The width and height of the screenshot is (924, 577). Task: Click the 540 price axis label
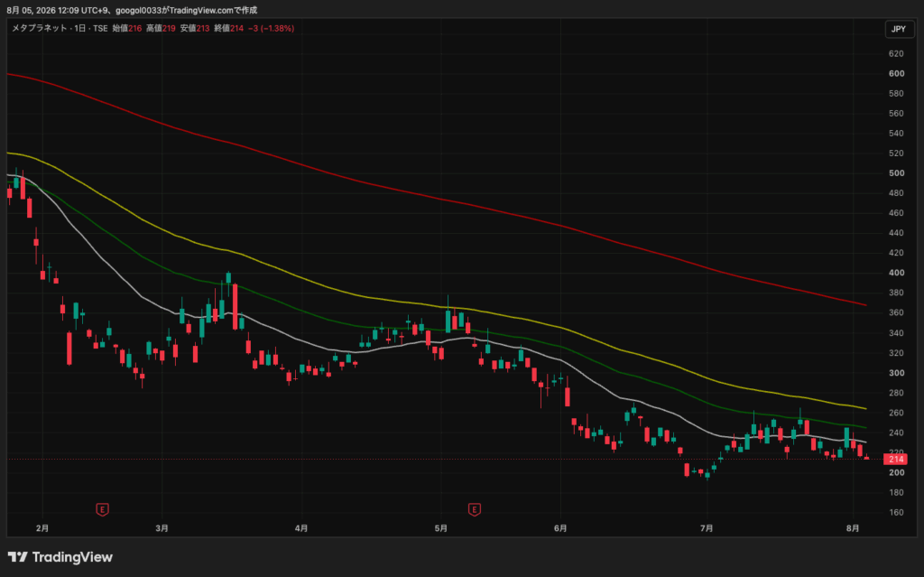click(896, 134)
